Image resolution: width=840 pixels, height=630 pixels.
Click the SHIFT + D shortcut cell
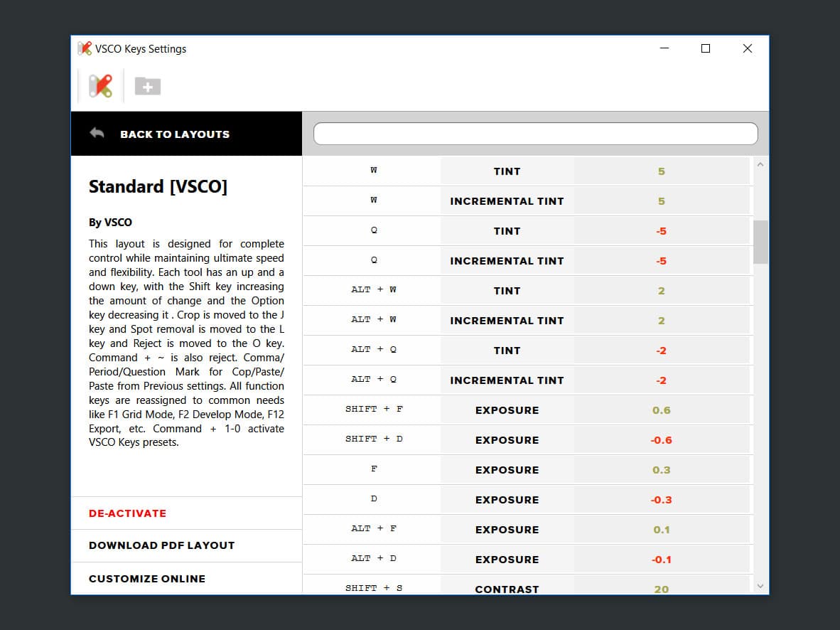(373, 439)
